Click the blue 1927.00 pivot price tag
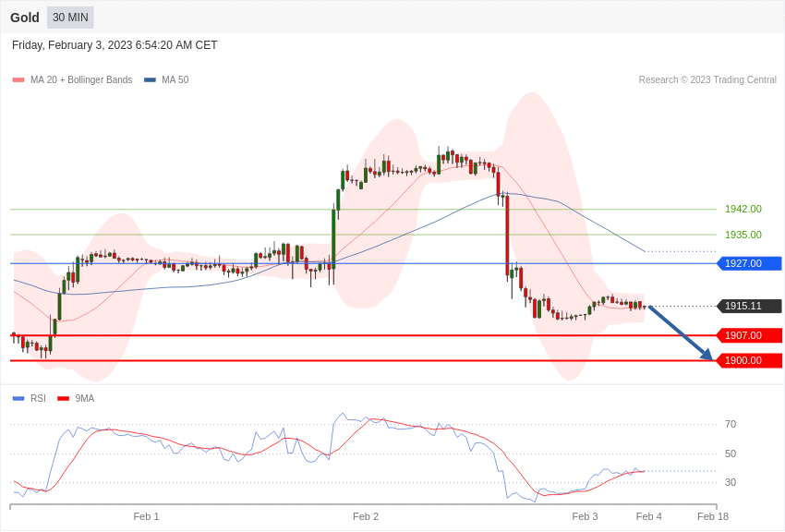 (x=750, y=263)
